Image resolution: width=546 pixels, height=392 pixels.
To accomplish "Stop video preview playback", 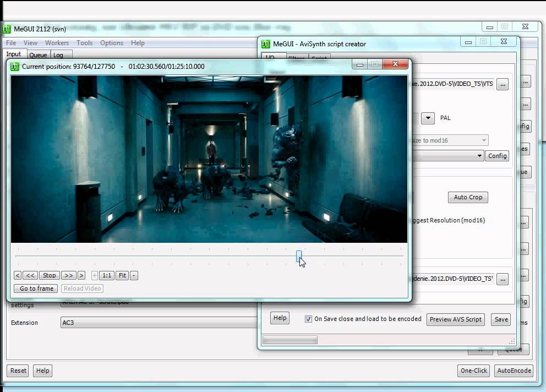I will (50, 275).
